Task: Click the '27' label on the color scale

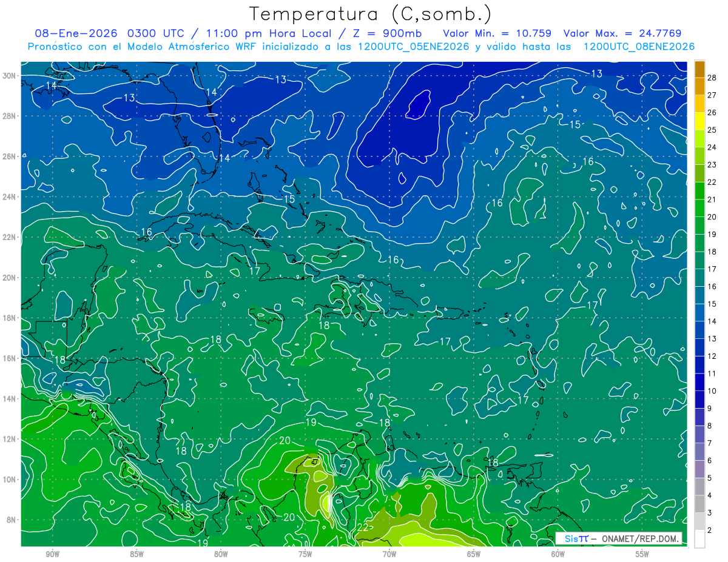Action: click(712, 95)
